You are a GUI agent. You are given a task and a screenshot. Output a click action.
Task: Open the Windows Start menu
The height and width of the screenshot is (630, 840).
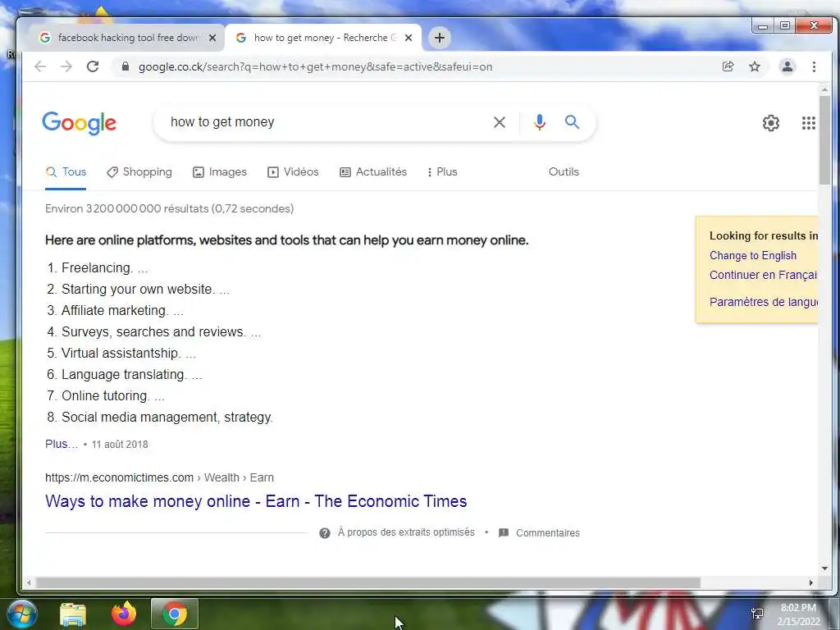coord(22,614)
